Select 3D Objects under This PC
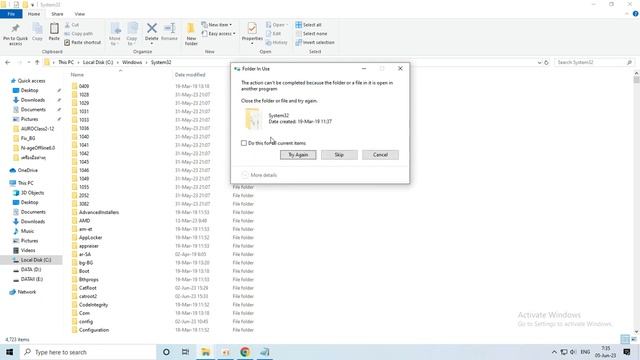 pyautogui.click(x=32, y=193)
